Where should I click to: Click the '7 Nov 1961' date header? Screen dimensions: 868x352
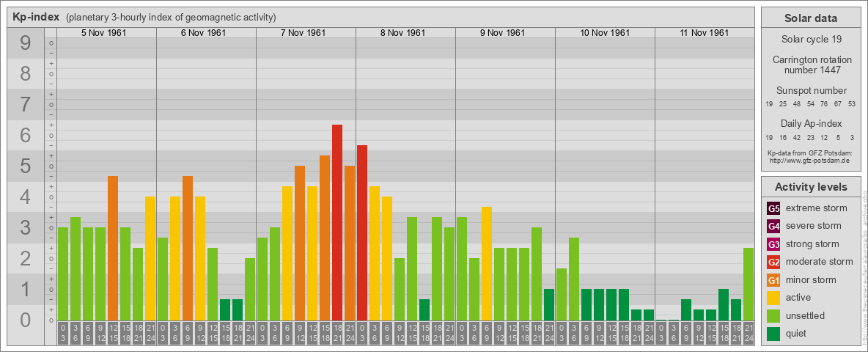[303, 33]
